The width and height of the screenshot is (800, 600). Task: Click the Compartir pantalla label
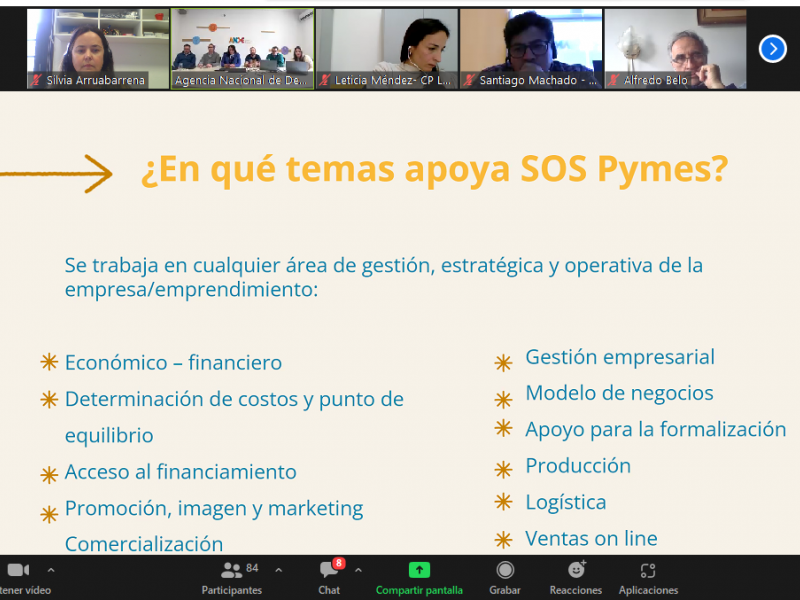[x=419, y=590]
